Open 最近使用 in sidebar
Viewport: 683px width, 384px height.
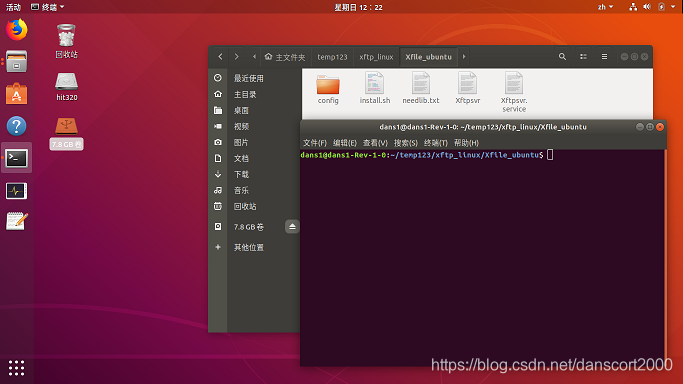(255, 78)
